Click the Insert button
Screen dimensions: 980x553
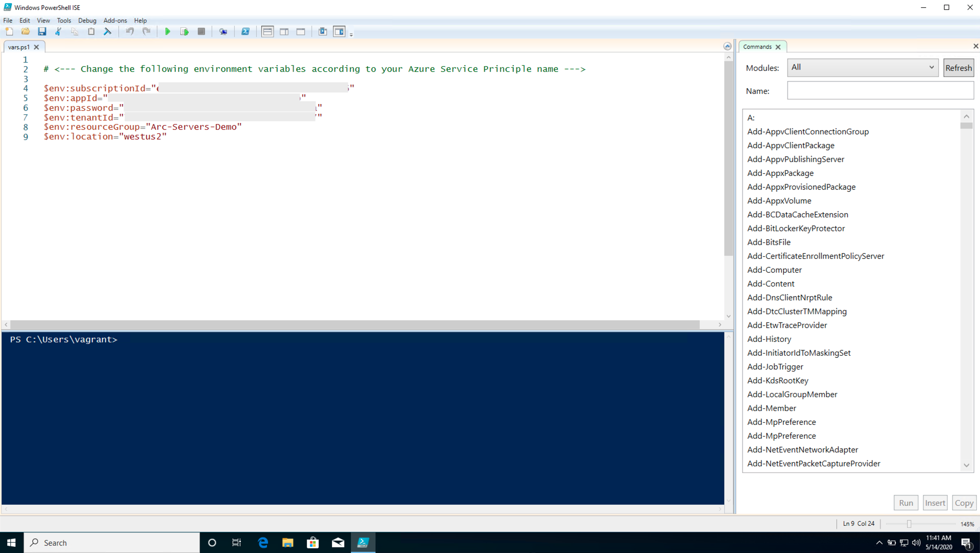[935, 503]
